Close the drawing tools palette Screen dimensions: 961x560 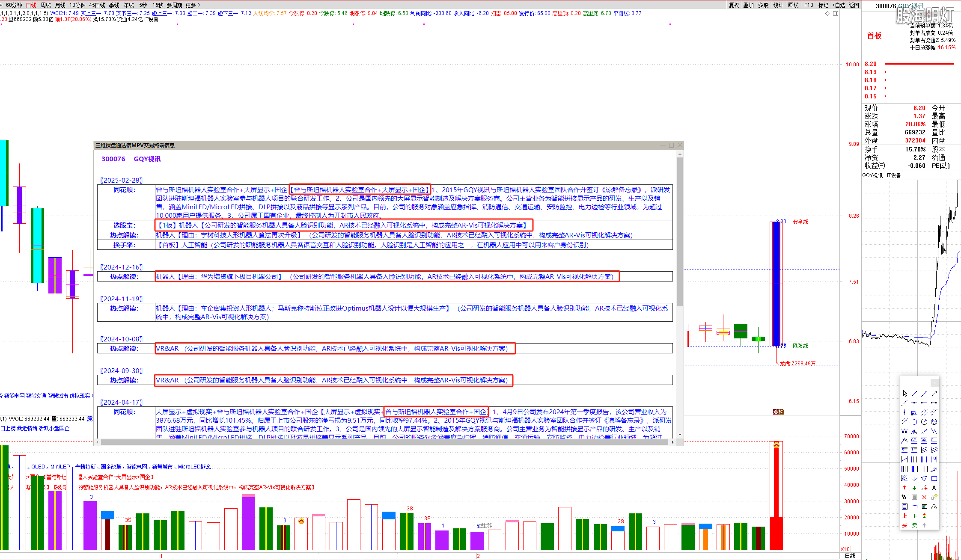[934, 383]
